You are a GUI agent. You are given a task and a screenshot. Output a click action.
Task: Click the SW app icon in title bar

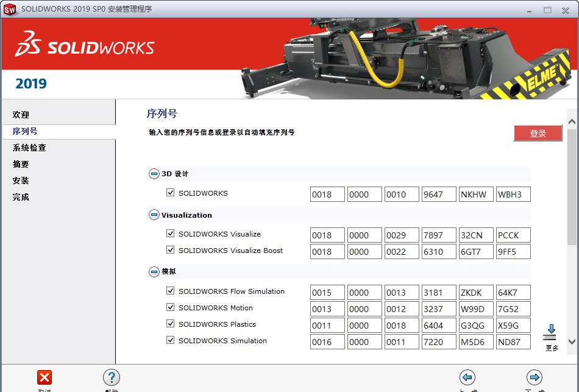tap(10, 9)
